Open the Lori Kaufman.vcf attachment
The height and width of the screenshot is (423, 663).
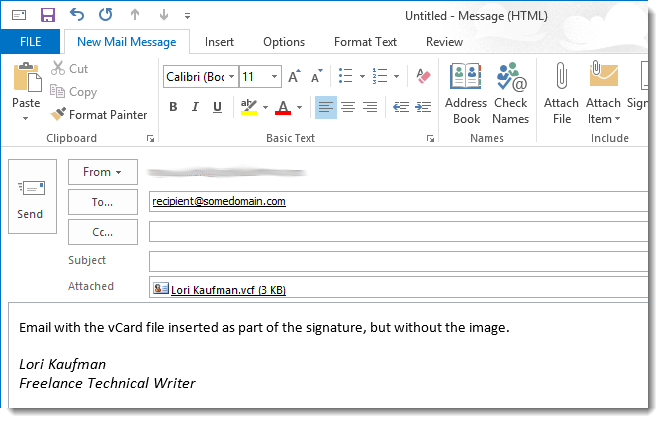point(228,290)
